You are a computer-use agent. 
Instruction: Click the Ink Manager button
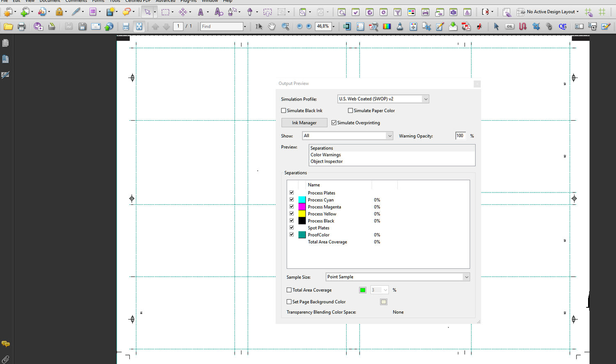click(x=304, y=123)
